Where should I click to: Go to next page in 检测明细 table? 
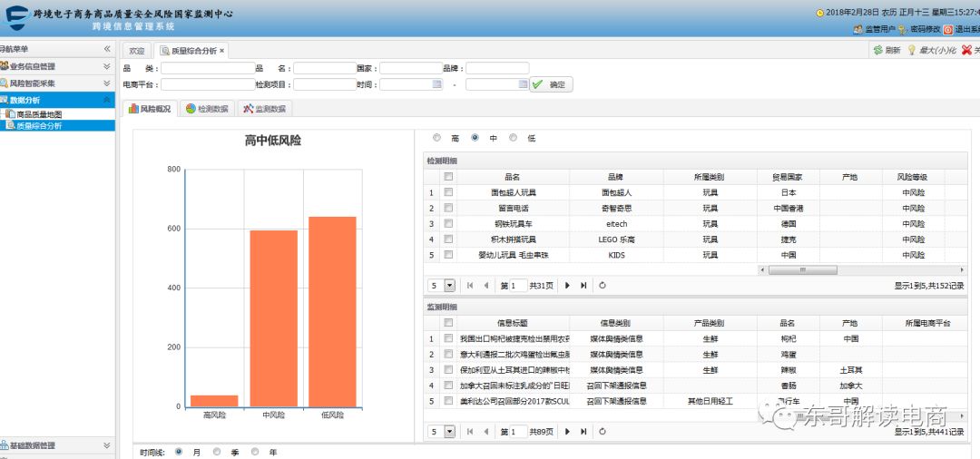coord(568,285)
